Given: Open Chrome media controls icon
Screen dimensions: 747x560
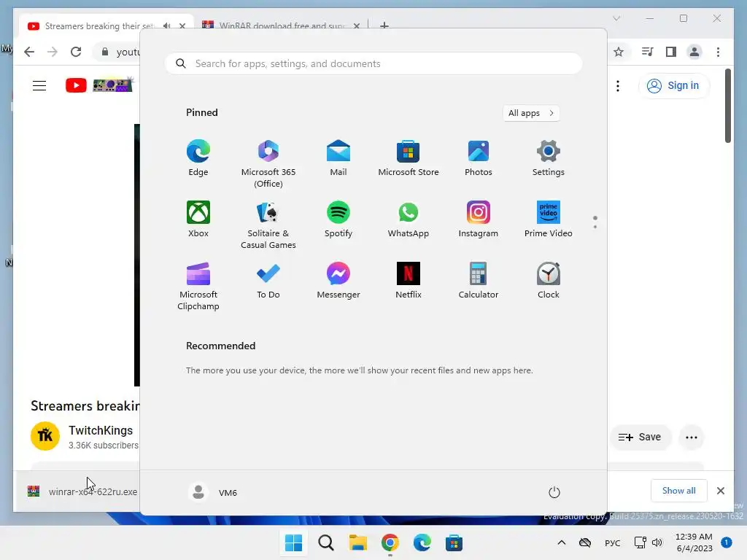Looking at the screenshot, I should pos(648,52).
